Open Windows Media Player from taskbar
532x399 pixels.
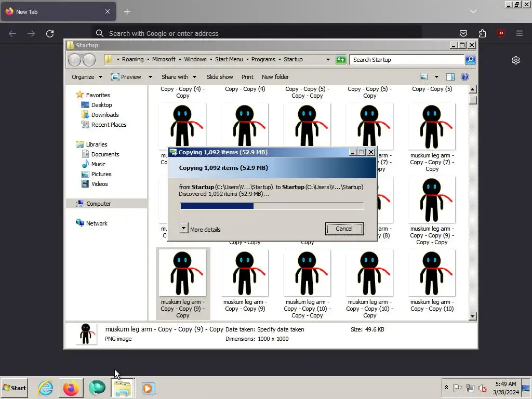[x=148, y=388]
